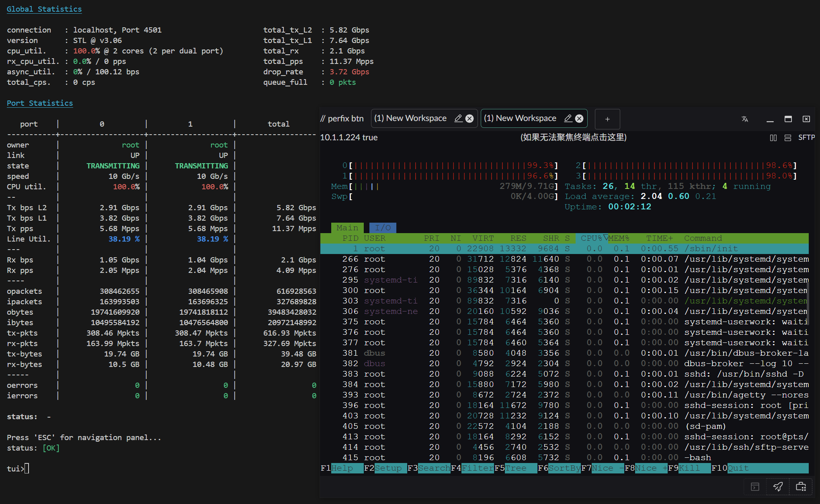Toggle F5 Tree view in htop
820x504 pixels.
[x=516, y=468]
